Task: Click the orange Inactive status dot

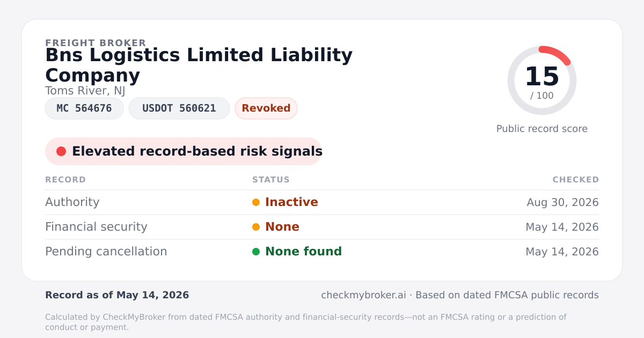Action: [256, 202]
